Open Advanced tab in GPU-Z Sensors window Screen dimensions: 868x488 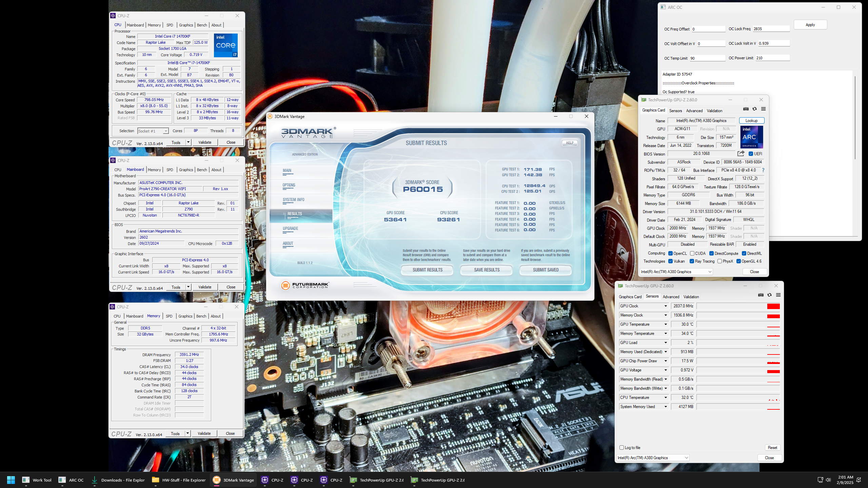[x=671, y=297]
